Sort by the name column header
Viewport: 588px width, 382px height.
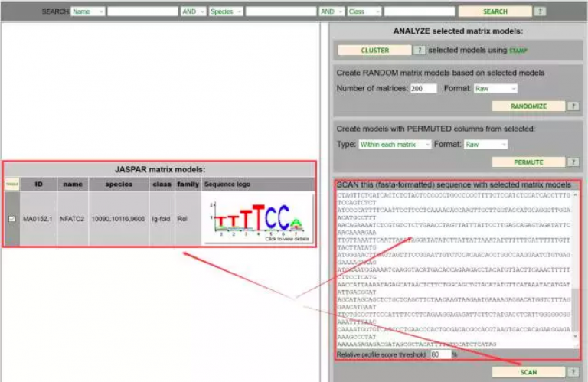pos(73,184)
